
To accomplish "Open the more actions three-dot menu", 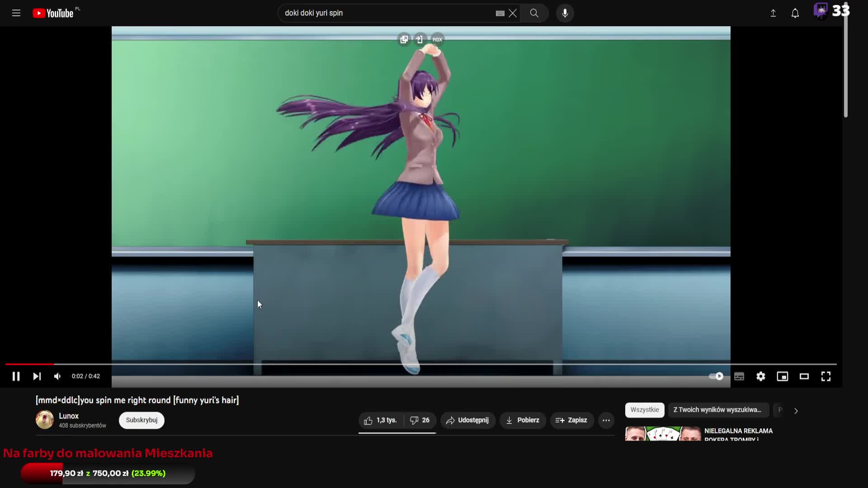I will pos(606,420).
